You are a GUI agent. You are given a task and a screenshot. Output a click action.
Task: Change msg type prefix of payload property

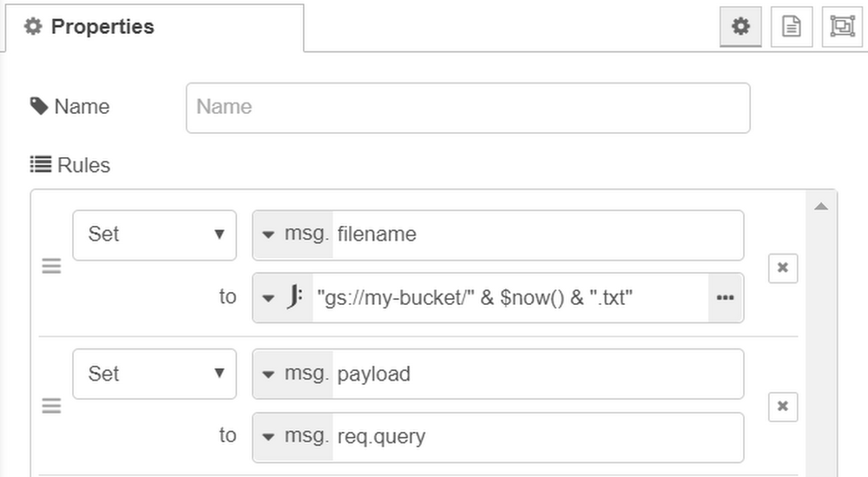coord(293,374)
